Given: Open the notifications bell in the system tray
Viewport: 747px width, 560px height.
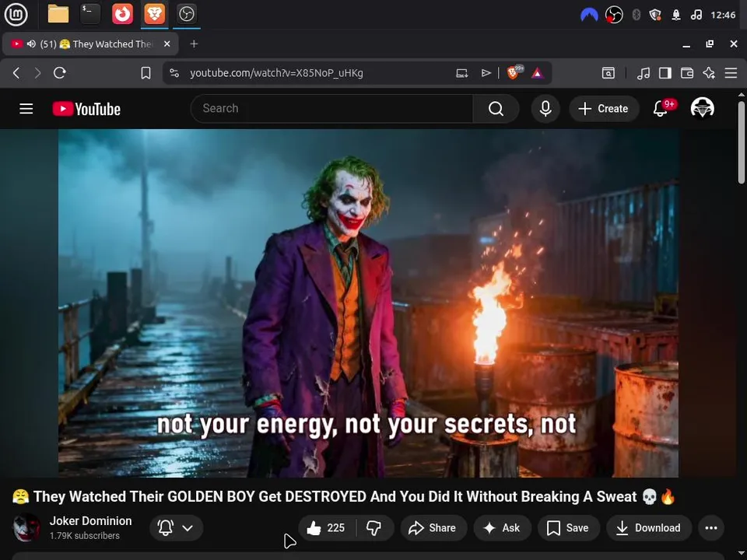Looking at the screenshot, I should [676, 16].
